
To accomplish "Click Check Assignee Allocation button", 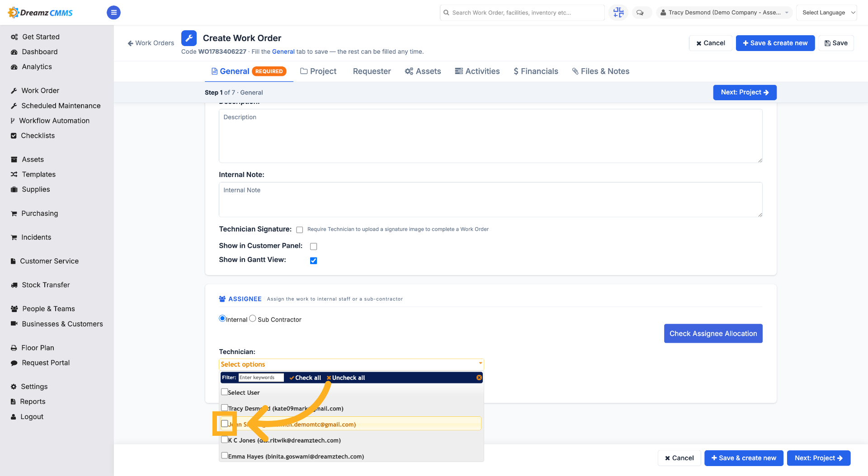I will pos(713,333).
